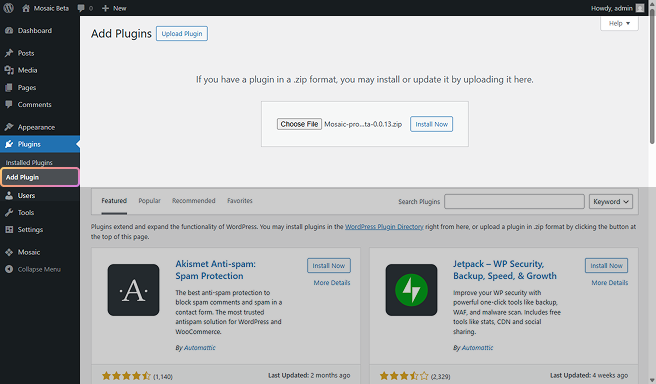The height and width of the screenshot is (384, 656).
Task: Open the Posts menu label
Action: (26, 53)
